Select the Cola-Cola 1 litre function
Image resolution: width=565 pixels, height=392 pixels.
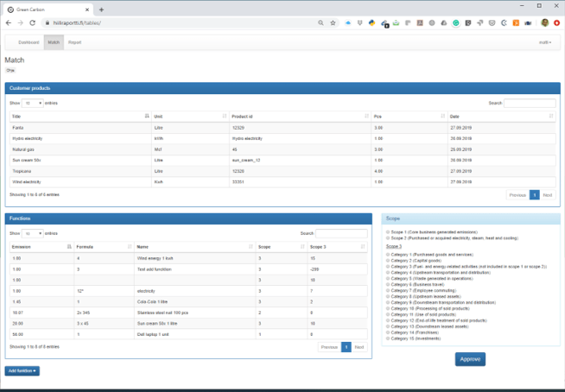pos(188,301)
